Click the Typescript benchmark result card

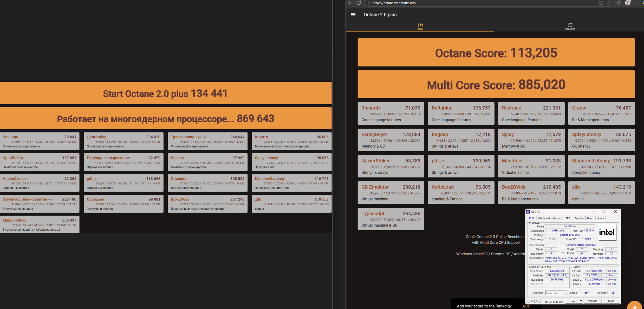(x=391, y=219)
